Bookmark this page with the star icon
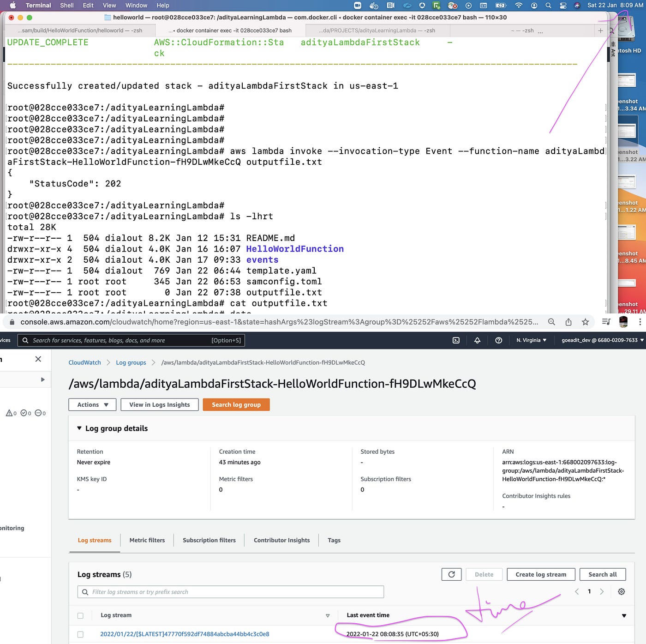646x644 pixels. 585,322
